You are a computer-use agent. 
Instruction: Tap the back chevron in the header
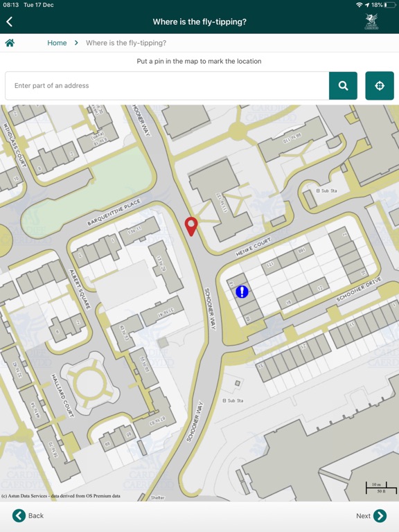pyautogui.click(x=10, y=21)
